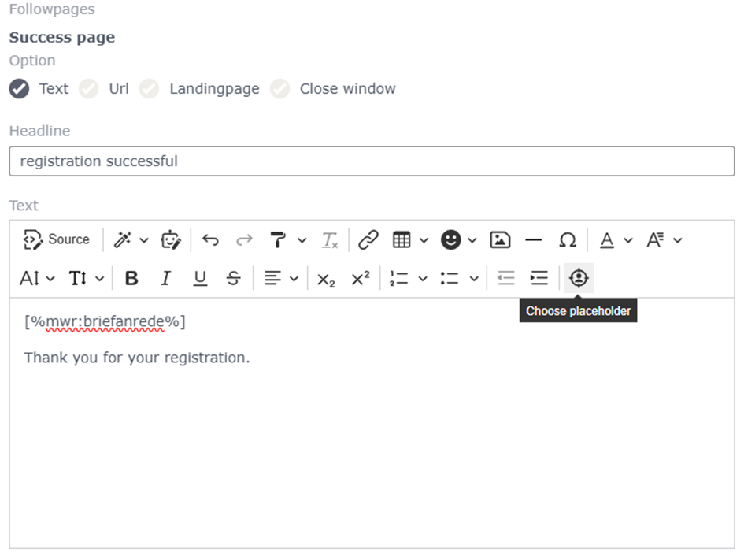Select the Landingpage option radio button
Image resolution: width=744 pixels, height=560 pixels.
[x=149, y=89]
